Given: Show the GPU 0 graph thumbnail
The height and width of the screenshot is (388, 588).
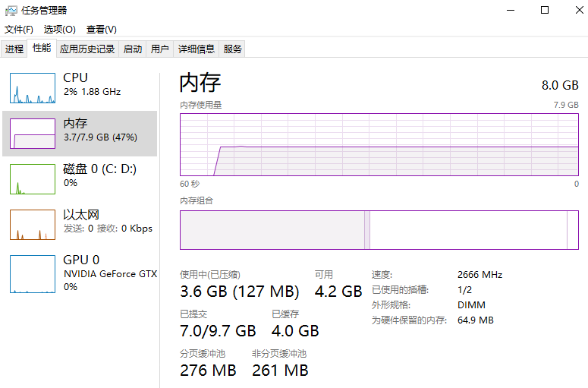Looking at the screenshot, I should [x=33, y=273].
